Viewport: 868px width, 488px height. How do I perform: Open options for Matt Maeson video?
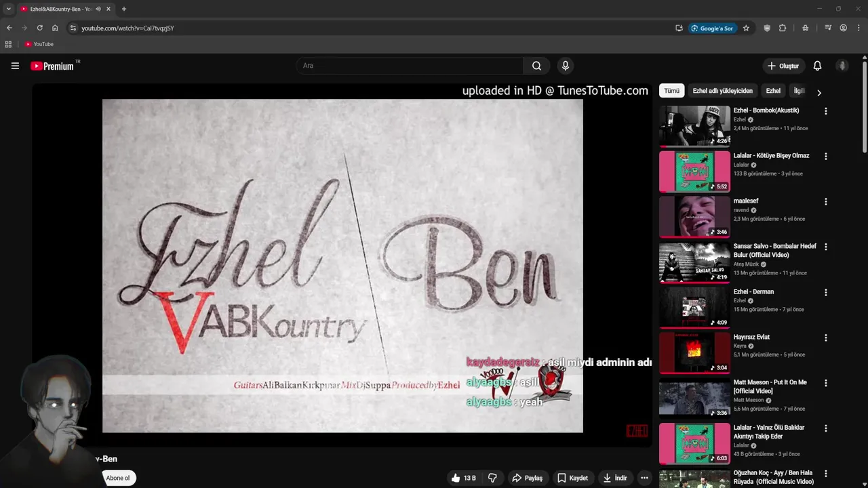pyautogui.click(x=825, y=384)
